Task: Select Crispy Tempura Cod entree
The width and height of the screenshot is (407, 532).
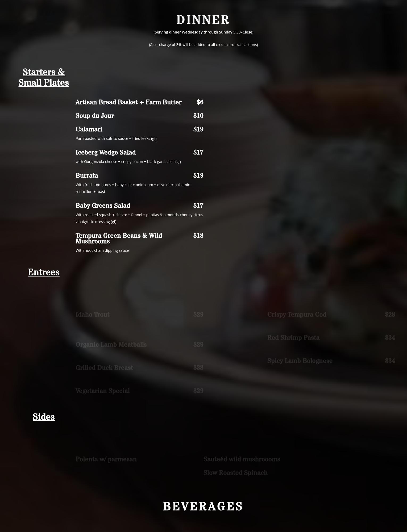Action: click(297, 315)
